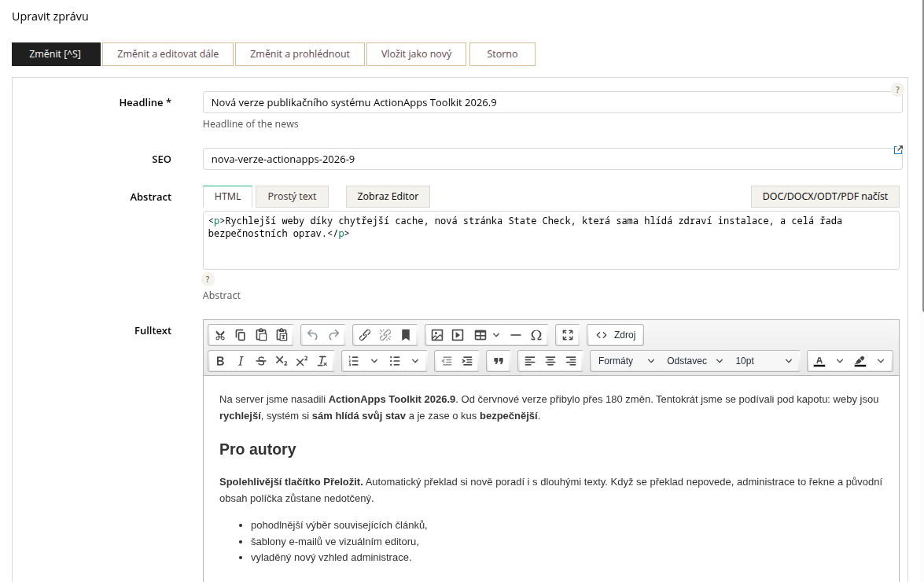The width and height of the screenshot is (924, 582).
Task: Switch the editor to fullscreen mode
Action: [568, 335]
